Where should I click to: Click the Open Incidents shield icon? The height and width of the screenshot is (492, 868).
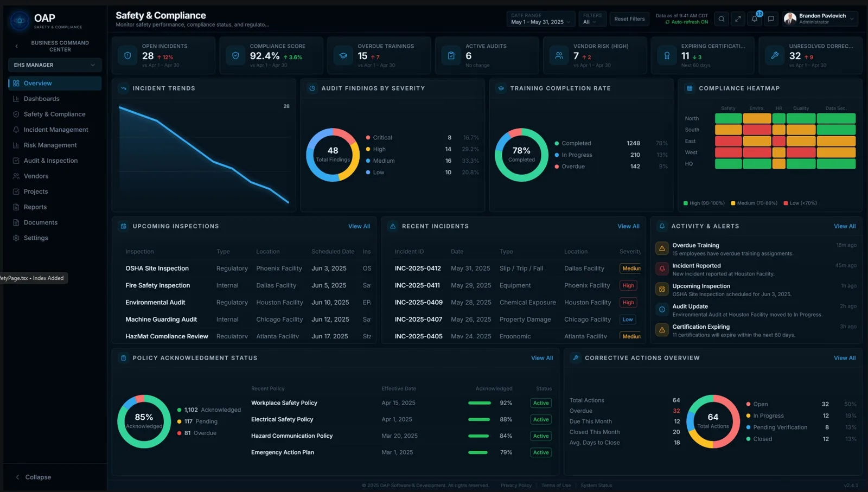point(127,55)
